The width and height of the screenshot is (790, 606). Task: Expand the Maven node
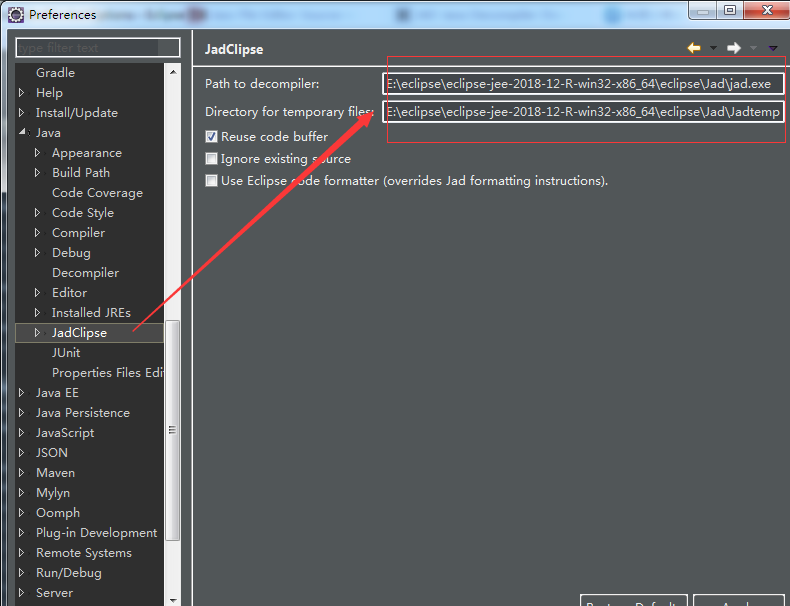(21, 473)
